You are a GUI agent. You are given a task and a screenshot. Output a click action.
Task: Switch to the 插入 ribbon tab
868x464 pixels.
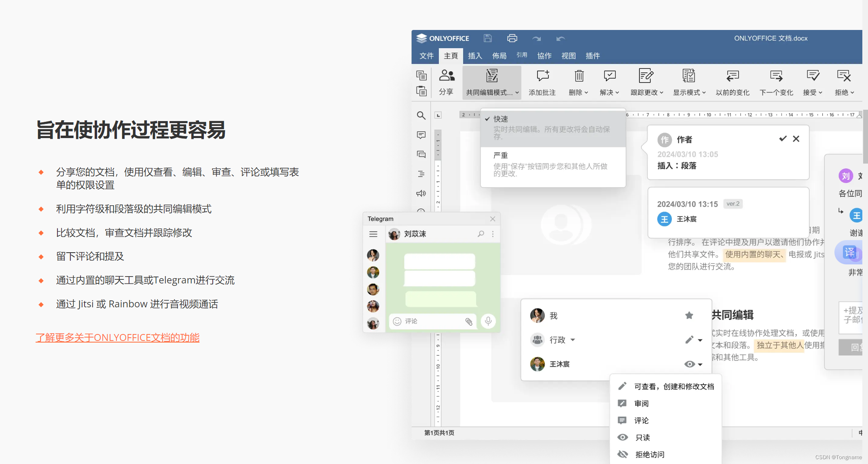pos(475,56)
